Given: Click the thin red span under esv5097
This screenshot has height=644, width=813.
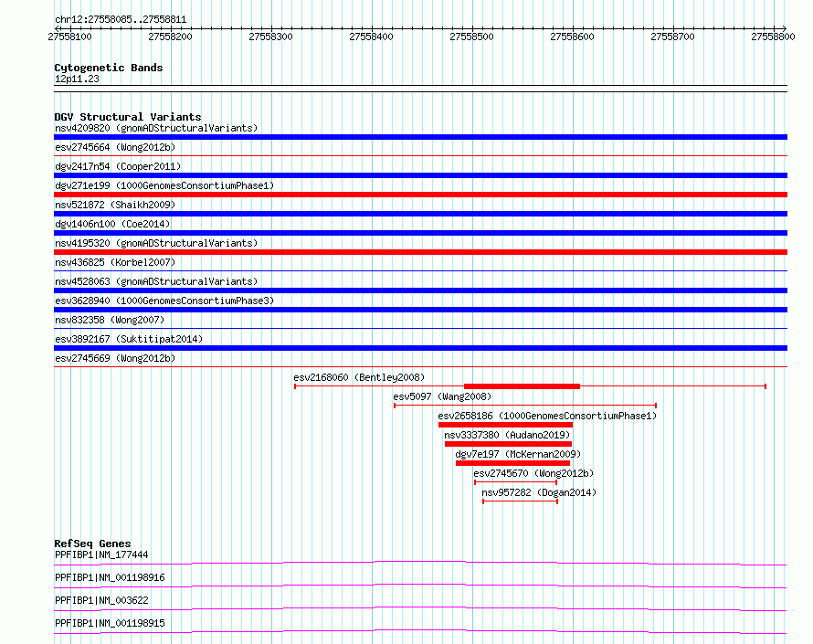Looking at the screenshot, I should [x=525, y=406].
